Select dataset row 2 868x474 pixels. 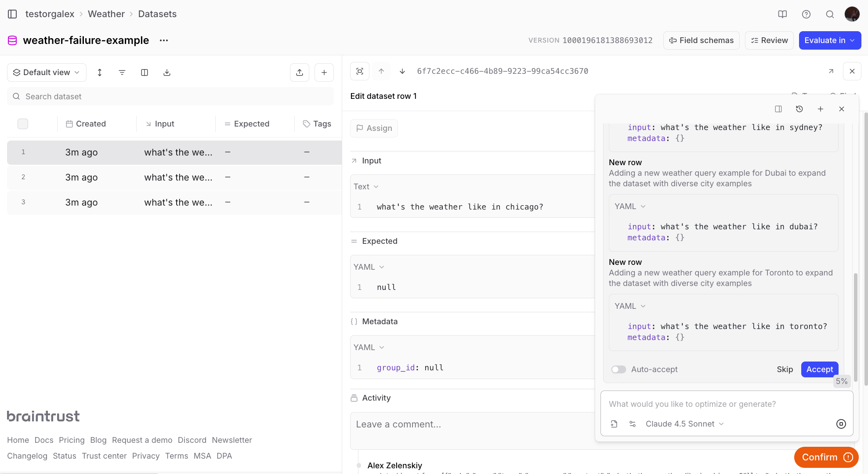click(x=174, y=177)
